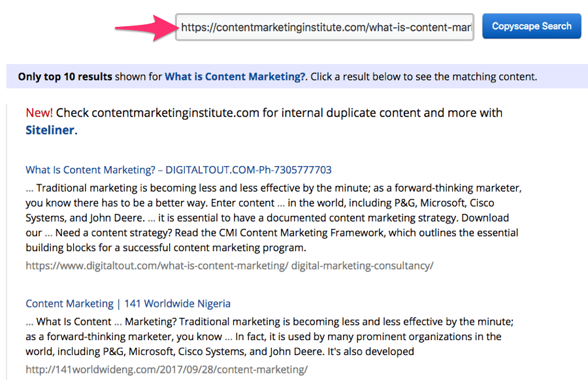Click the URL input field
Image resolution: width=588 pixels, height=380 pixels.
(325, 27)
